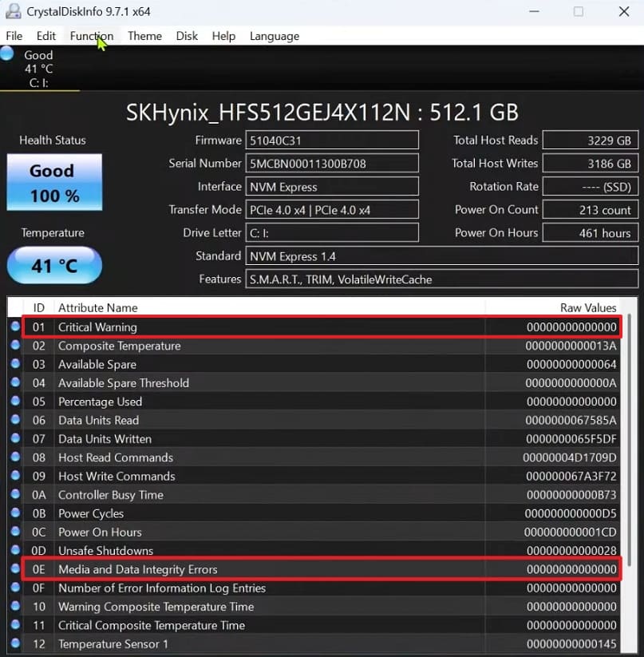Click the Transfer Mode field PCIe 4.0 x4
Image resolution: width=644 pixels, height=657 pixels.
(332, 209)
